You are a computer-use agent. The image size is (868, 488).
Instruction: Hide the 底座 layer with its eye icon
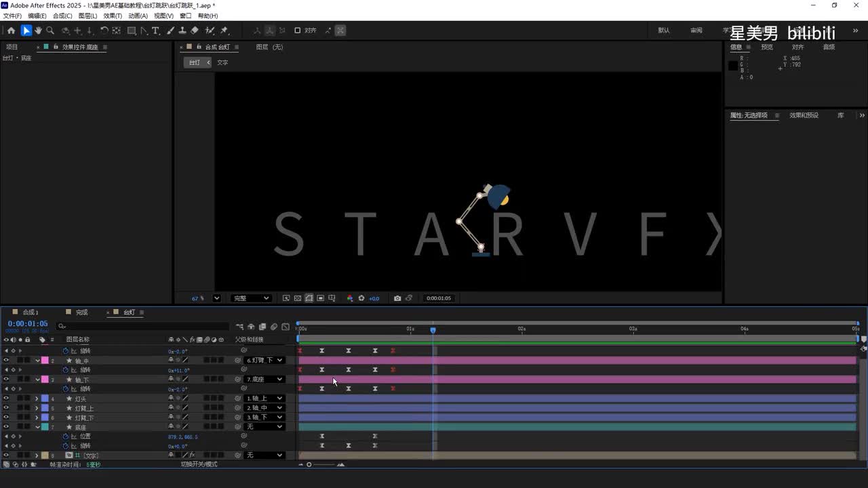tap(6, 427)
